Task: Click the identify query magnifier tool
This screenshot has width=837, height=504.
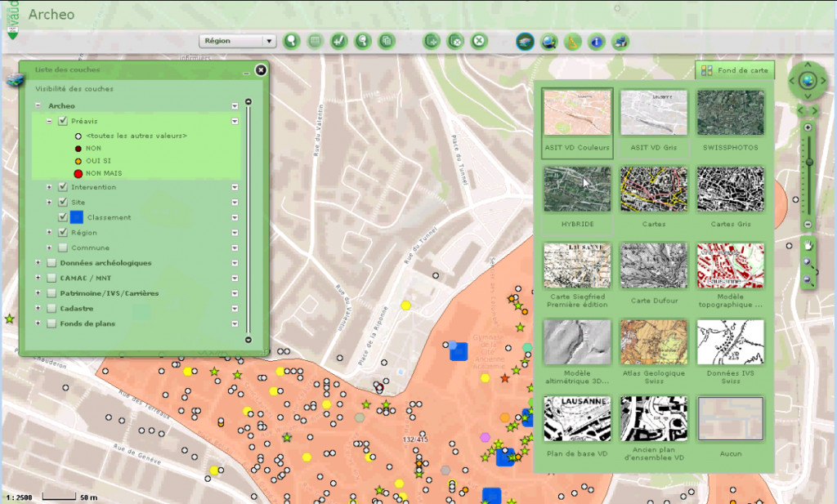Action: coord(363,41)
